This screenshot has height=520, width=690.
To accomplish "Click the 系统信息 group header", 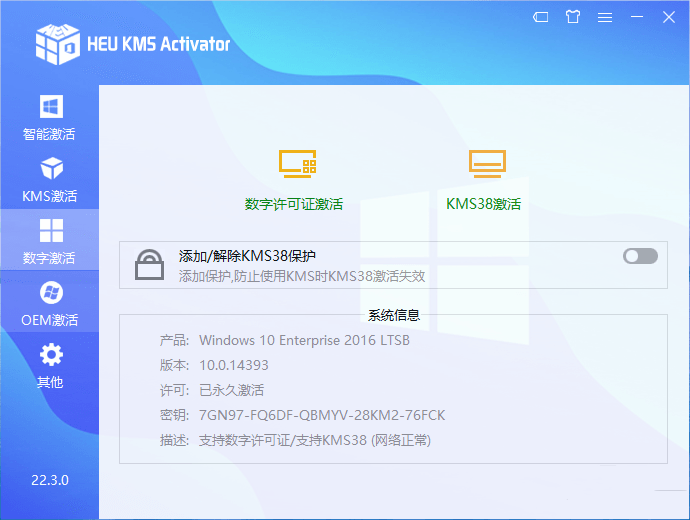I will pos(393,315).
